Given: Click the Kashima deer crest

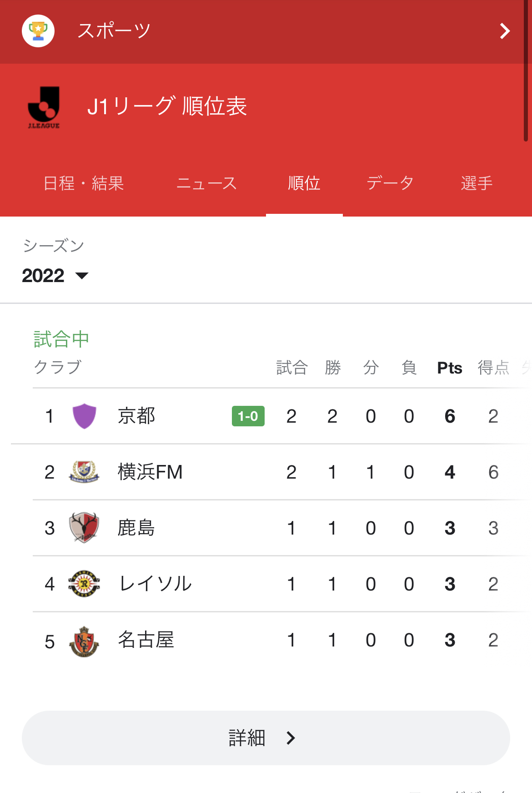Looking at the screenshot, I should tap(84, 528).
